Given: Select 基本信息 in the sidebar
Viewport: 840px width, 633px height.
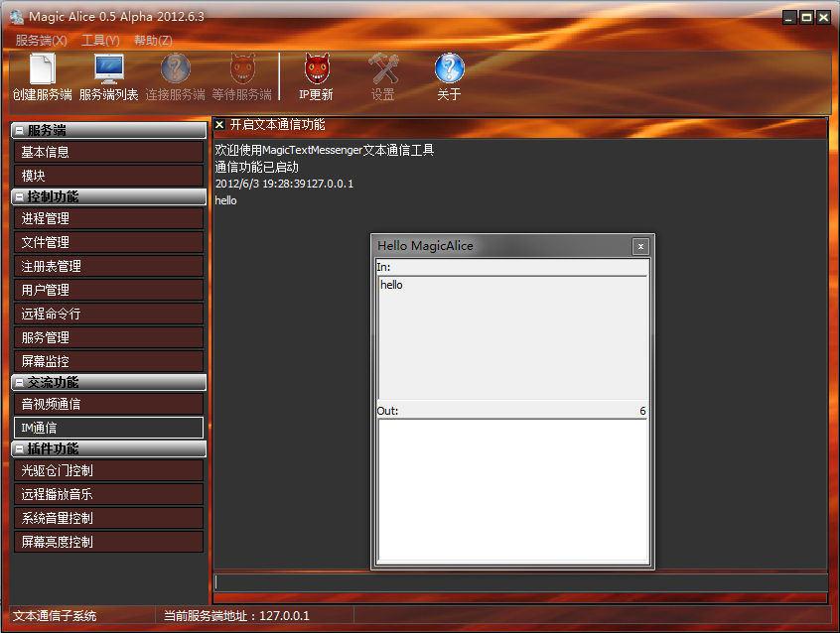Looking at the screenshot, I should (x=109, y=152).
